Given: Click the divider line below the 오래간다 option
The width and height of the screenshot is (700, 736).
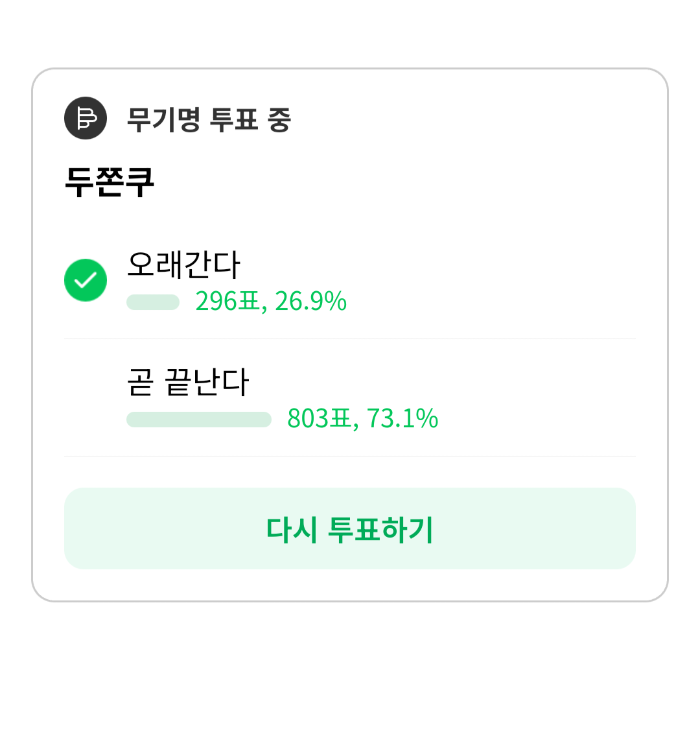Looking at the screenshot, I should point(350,338).
